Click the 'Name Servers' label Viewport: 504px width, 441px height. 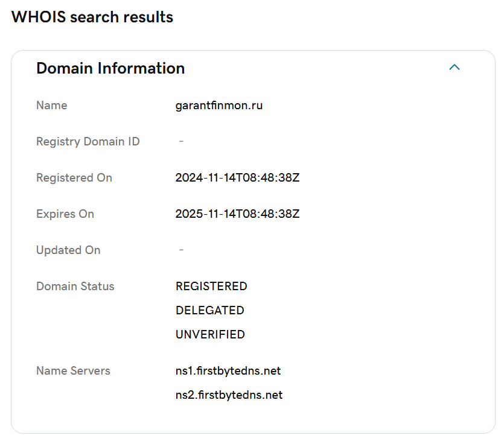coord(73,371)
